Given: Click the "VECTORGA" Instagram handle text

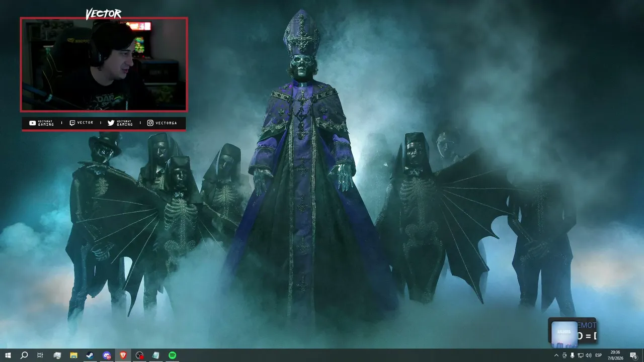Looking at the screenshot, I should [x=166, y=123].
